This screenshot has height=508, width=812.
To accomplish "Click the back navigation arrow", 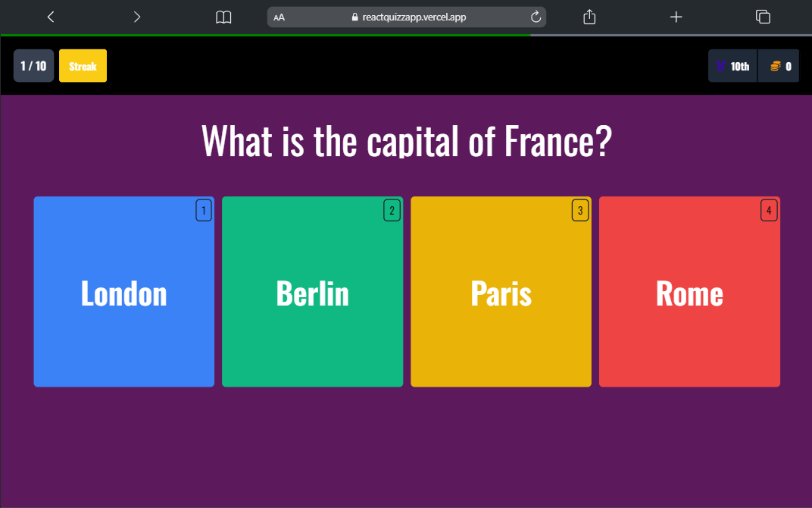I will [x=51, y=17].
